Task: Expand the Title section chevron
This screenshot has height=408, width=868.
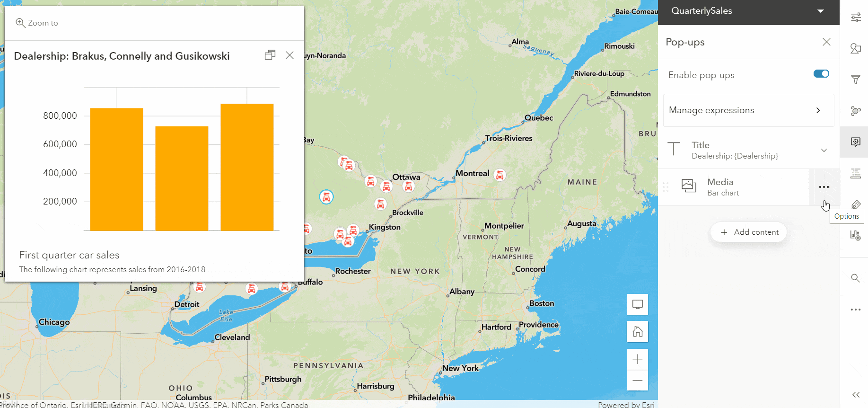Action: pyautogui.click(x=824, y=151)
